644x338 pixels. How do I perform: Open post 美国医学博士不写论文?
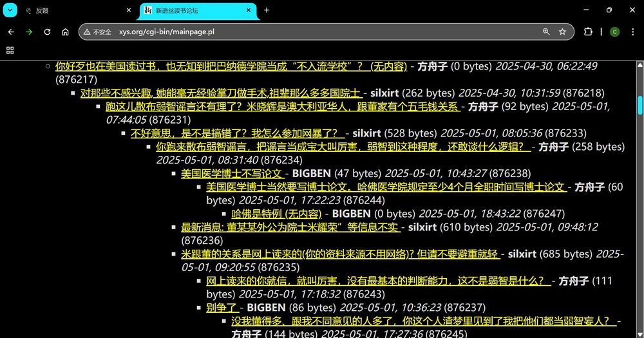coord(232,174)
